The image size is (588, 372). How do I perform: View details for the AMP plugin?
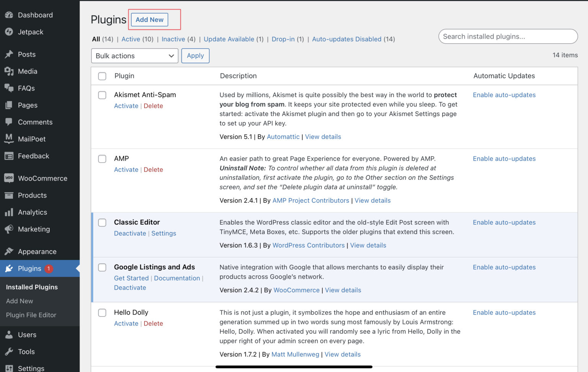point(372,201)
